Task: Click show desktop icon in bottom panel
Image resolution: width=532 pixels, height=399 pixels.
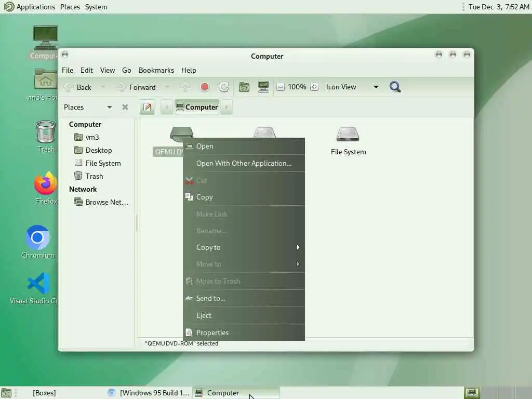Action: 6,393
